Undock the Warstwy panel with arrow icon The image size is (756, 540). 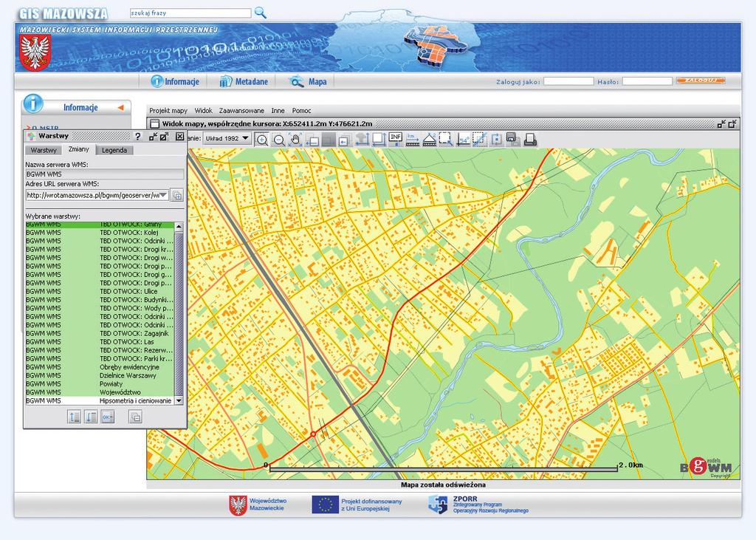(164, 137)
